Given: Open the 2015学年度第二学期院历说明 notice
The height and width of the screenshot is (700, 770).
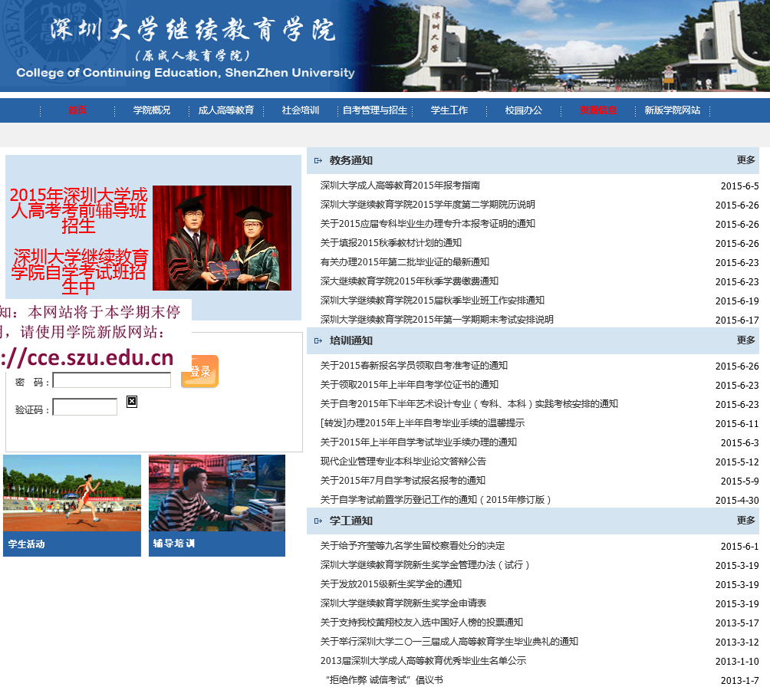Looking at the screenshot, I should [428, 205].
